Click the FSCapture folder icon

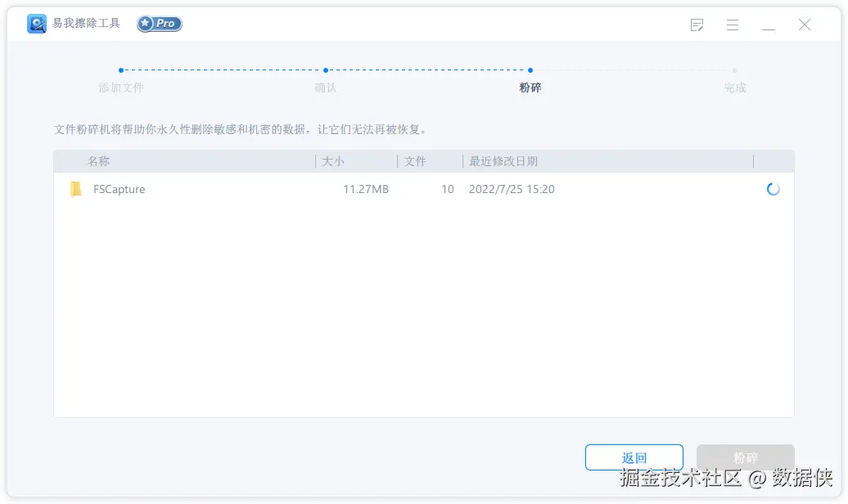point(75,189)
